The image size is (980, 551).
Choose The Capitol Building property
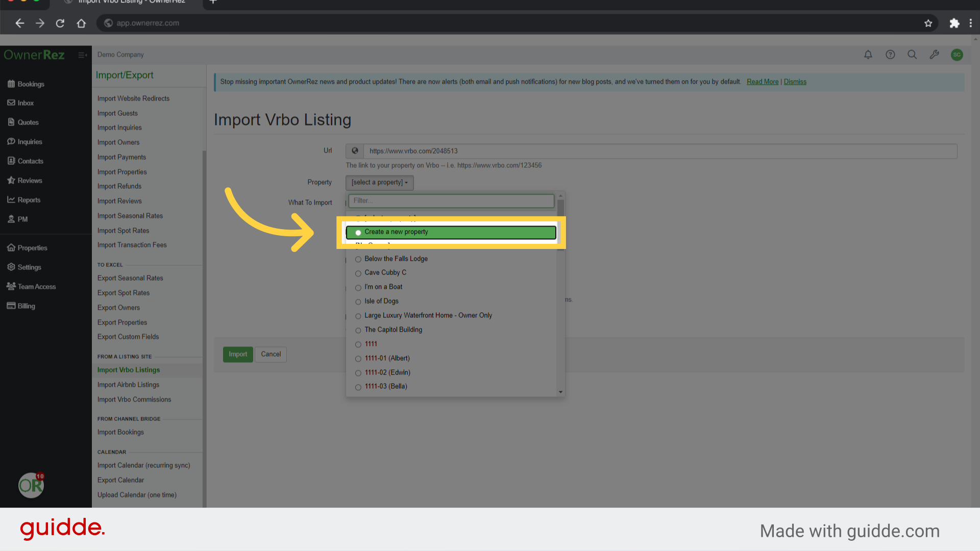click(393, 330)
